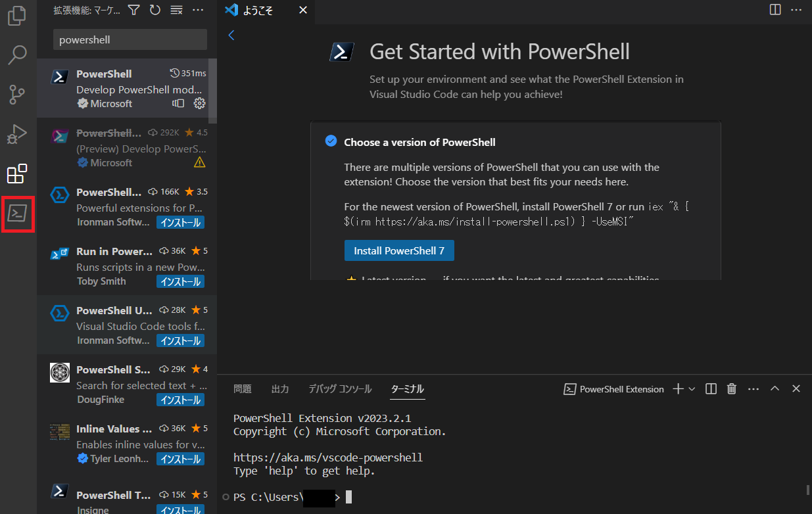Switch to the デバッグ コンソール tab

340,389
